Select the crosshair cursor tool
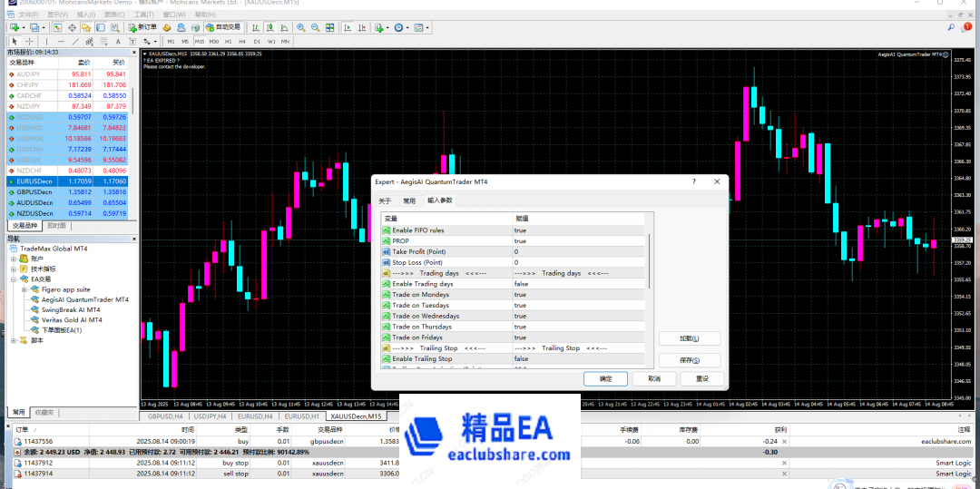The height and width of the screenshot is (489, 980). 29,42
